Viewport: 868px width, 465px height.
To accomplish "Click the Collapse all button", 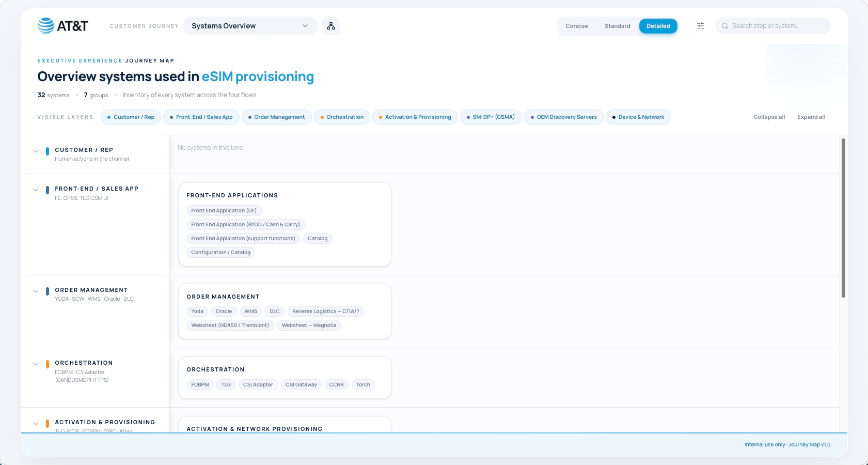I will [769, 117].
